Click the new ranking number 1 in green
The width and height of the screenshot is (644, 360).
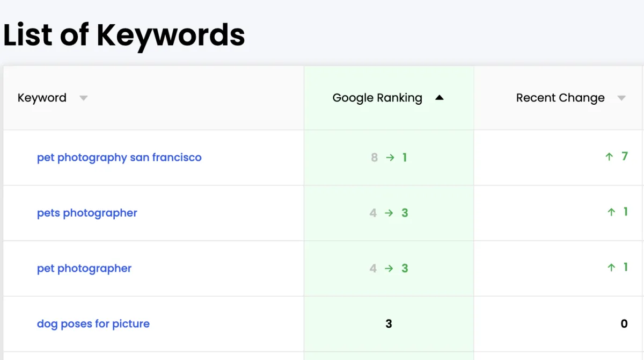405,157
